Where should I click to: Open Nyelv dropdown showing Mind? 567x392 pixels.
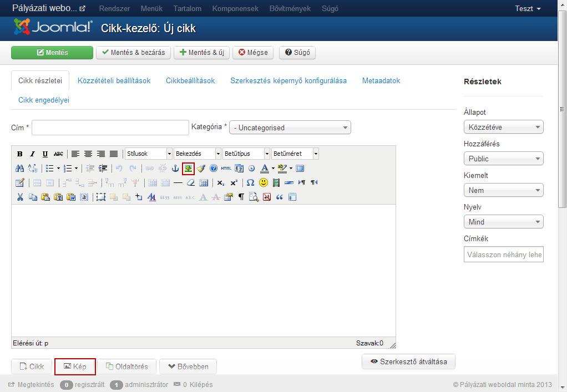coord(503,222)
